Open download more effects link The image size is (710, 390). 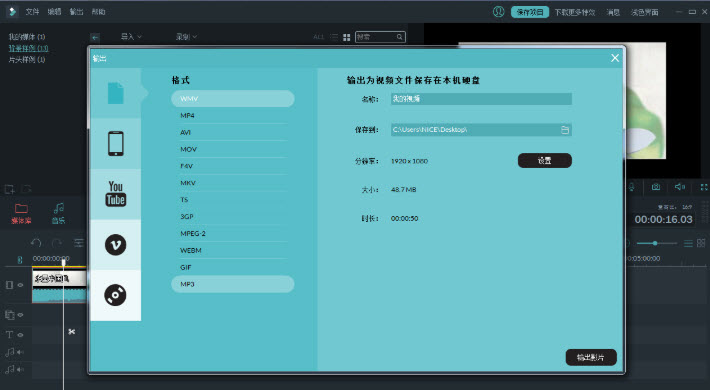pyautogui.click(x=575, y=12)
